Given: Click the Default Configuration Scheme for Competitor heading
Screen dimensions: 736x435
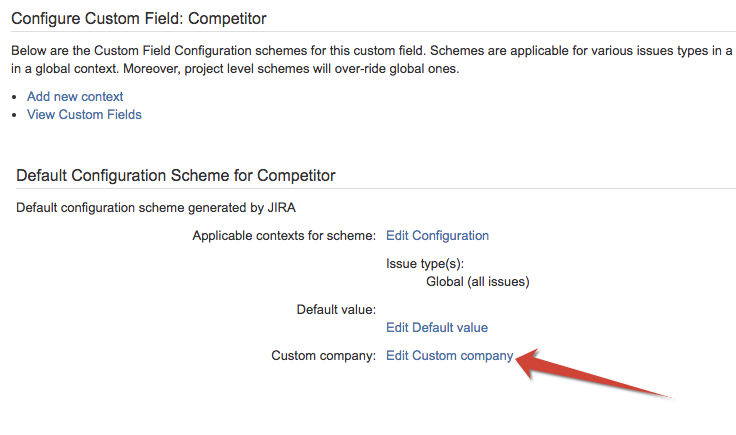Looking at the screenshot, I should click(176, 175).
